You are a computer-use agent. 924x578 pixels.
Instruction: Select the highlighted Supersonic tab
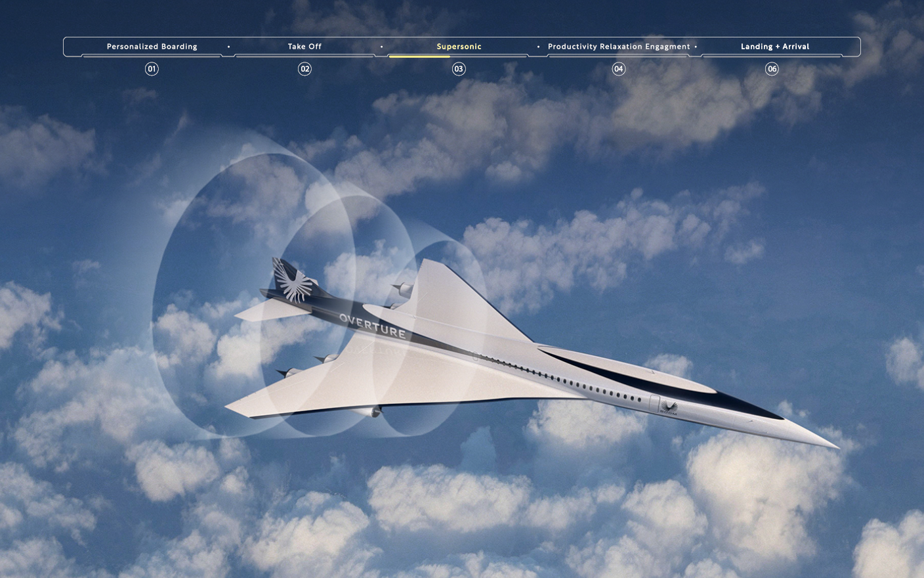click(x=459, y=47)
